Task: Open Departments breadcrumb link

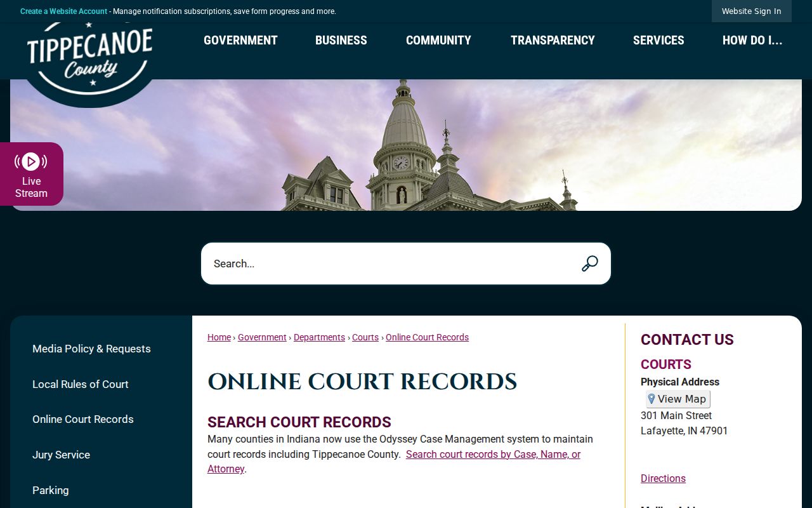Action: pos(319,337)
